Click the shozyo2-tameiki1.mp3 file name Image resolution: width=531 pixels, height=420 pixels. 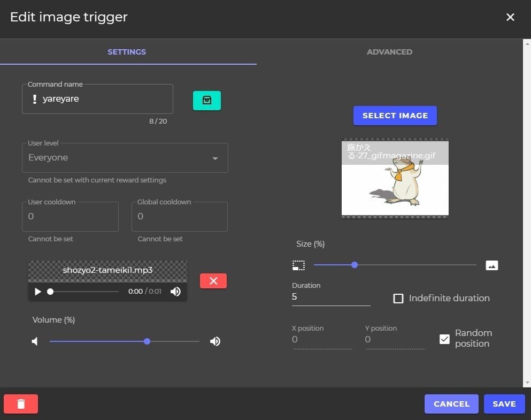[107, 270]
